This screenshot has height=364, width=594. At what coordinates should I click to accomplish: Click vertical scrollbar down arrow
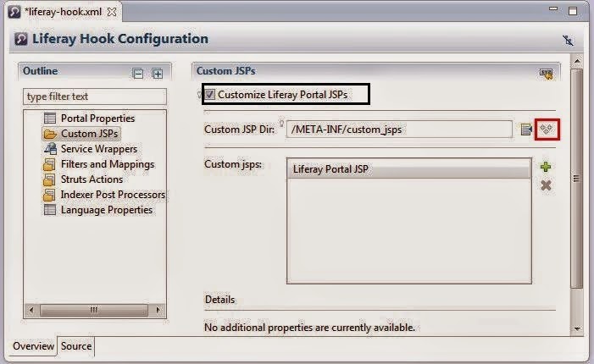577,328
